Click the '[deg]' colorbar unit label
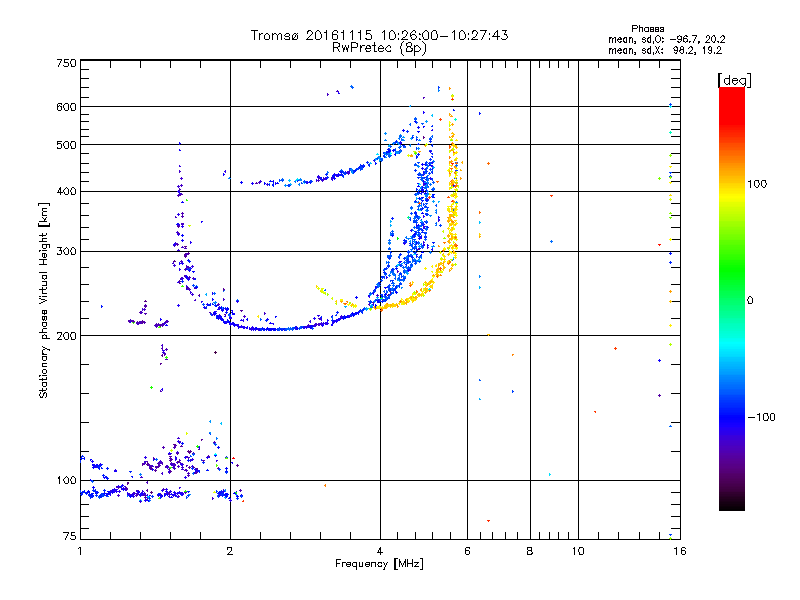The image size is (800, 600). pos(734,80)
